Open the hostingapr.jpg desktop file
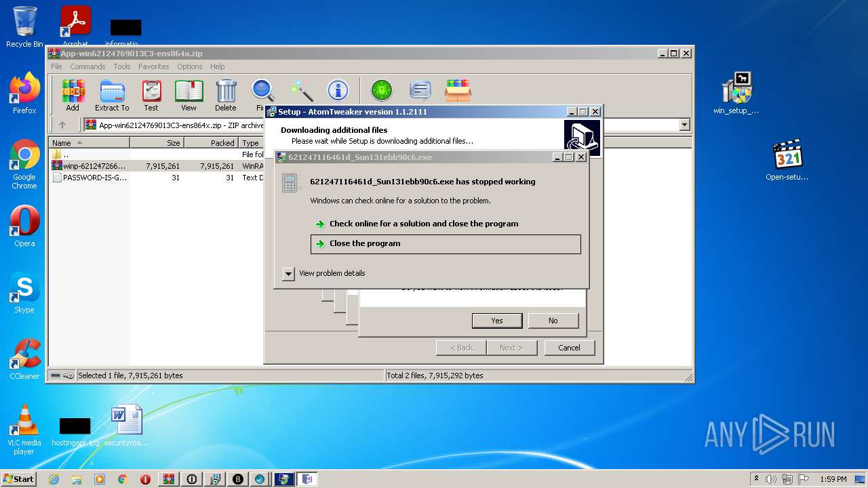 [75, 431]
